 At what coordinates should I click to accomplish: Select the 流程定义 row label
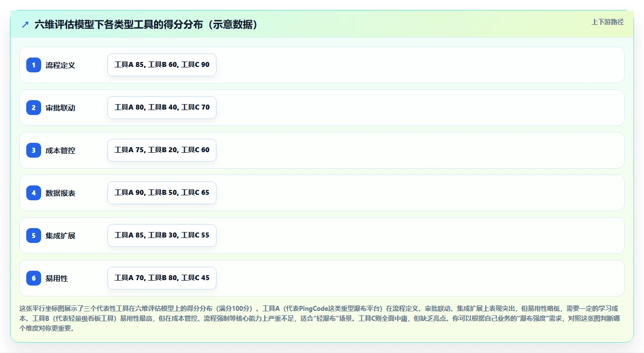coord(60,65)
